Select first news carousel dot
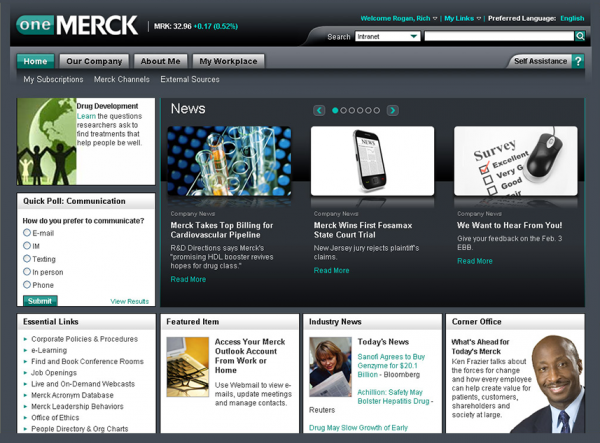Viewport: 600px width, 443px height. tap(335, 111)
